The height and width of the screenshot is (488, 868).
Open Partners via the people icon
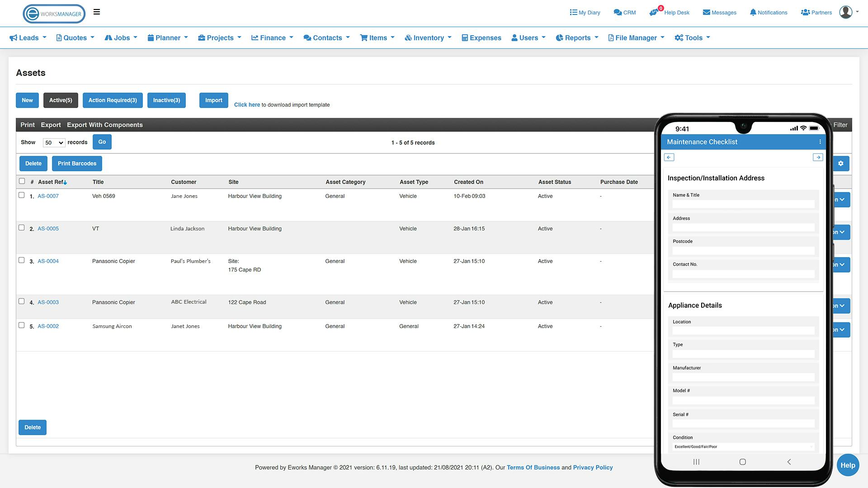[x=806, y=12]
